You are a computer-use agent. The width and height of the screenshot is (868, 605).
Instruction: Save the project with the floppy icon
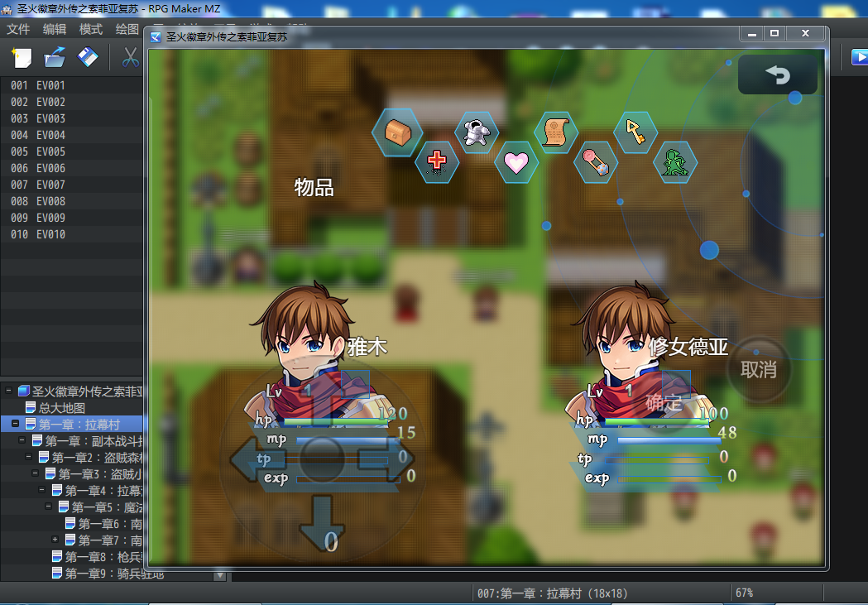[x=88, y=57]
